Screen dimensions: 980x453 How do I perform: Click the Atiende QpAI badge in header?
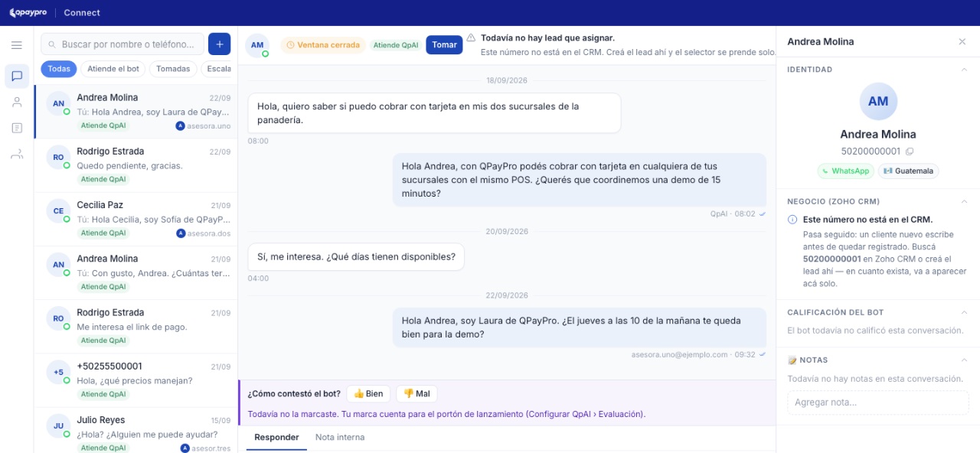coord(396,45)
